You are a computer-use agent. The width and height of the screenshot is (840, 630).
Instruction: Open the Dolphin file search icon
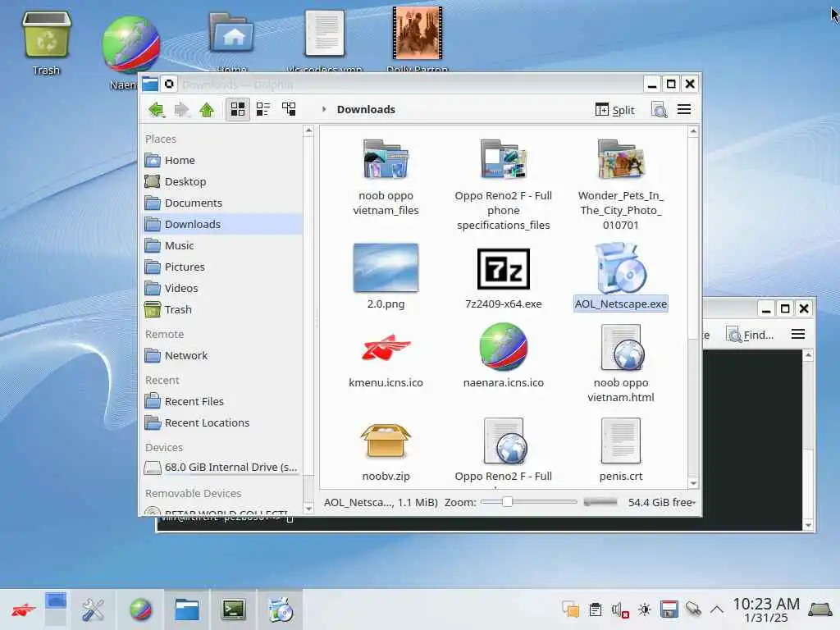pyautogui.click(x=659, y=110)
